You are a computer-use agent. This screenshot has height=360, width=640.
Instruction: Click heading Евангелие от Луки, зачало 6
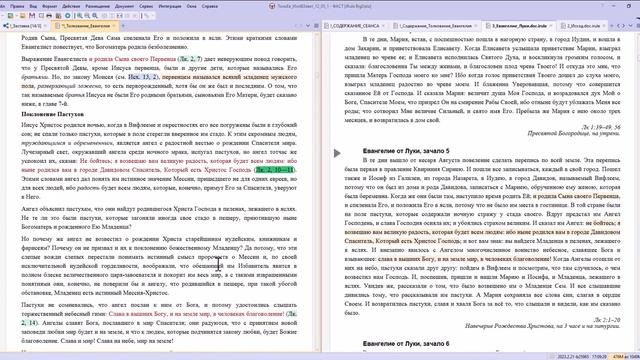(406, 344)
